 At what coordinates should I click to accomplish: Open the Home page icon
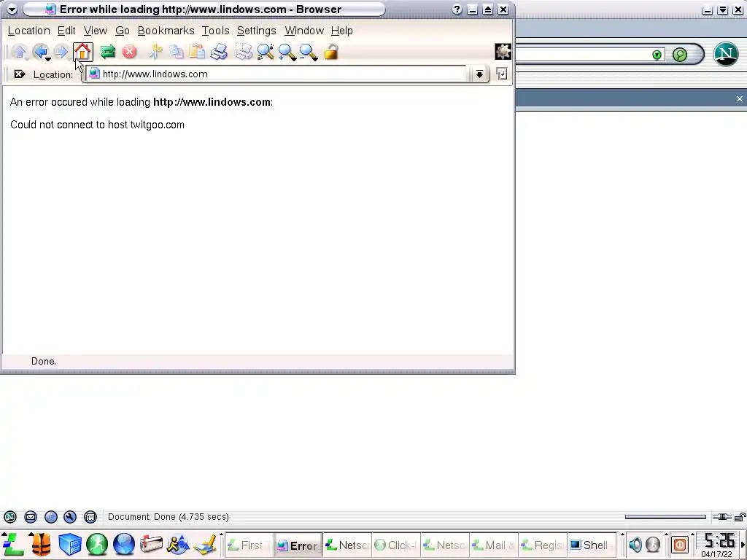coord(83,52)
